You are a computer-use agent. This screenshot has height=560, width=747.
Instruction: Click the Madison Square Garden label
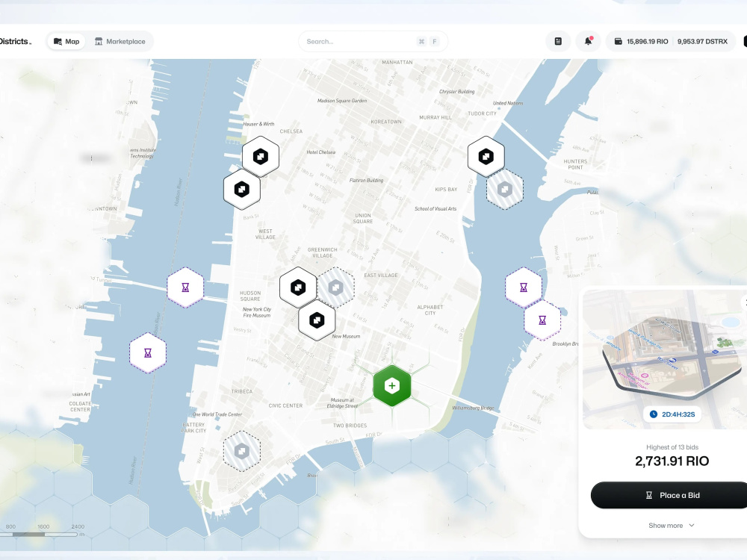click(x=342, y=101)
